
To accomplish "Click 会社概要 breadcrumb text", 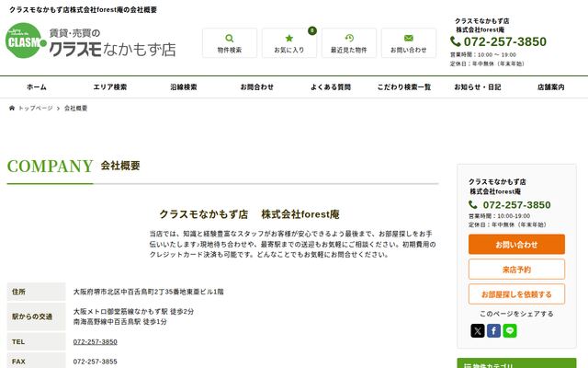I will (75, 109).
